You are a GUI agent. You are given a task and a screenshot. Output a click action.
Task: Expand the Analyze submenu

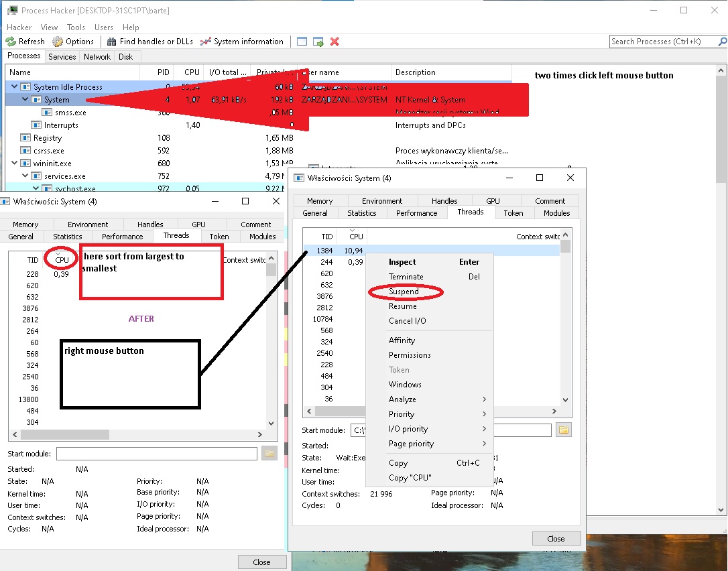(430, 399)
